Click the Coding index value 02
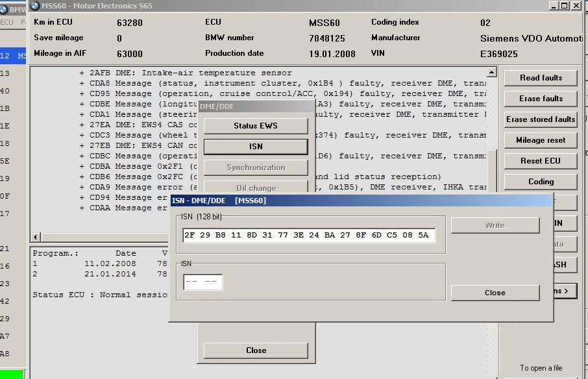 (x=485, y=23)
